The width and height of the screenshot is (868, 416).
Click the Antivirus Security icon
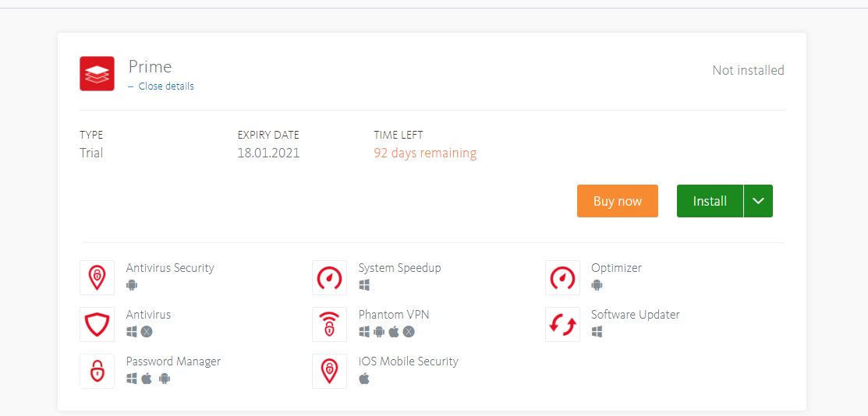97,277
